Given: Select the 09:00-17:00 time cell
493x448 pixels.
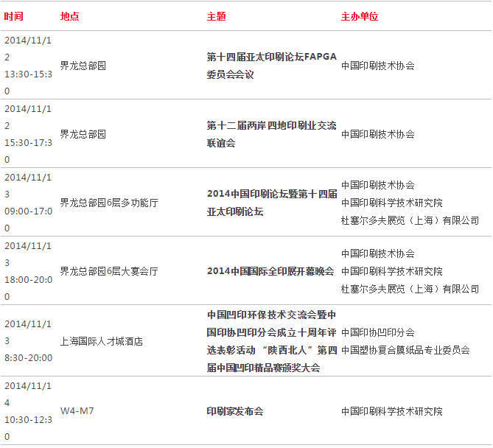Looking at the screenshot, I should coord(28,203).
